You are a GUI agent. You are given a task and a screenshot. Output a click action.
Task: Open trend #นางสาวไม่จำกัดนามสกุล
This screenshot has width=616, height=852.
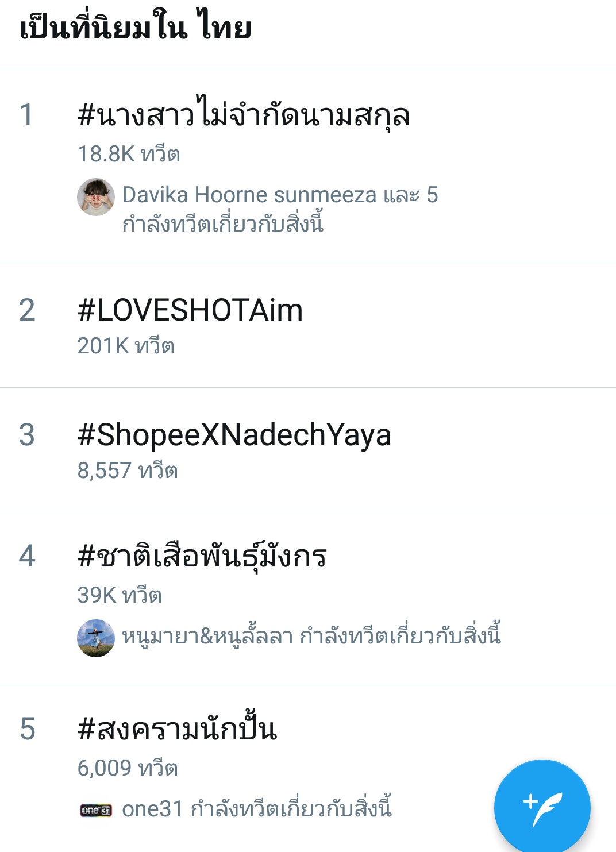244,114
